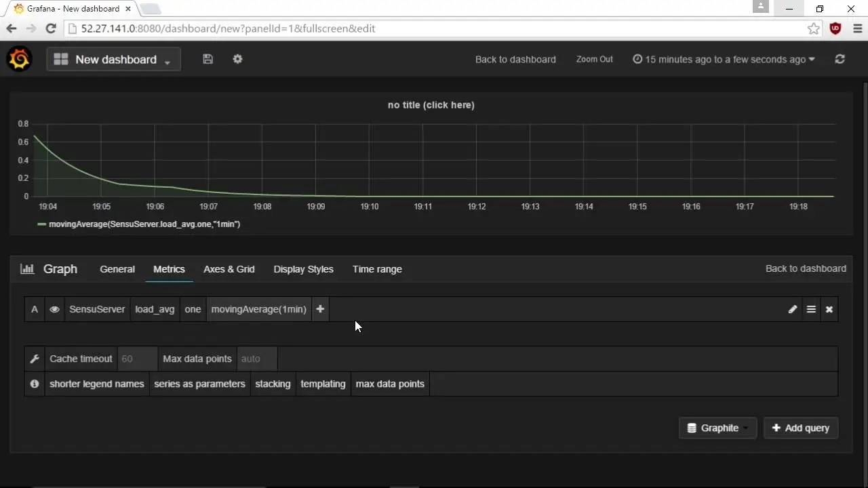Open query A options hamburger menu

click(x=811, y=309)
